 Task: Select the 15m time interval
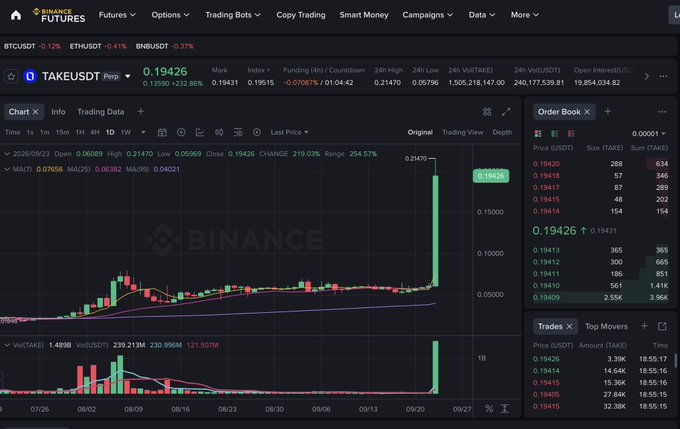click(x=62, y=132)
